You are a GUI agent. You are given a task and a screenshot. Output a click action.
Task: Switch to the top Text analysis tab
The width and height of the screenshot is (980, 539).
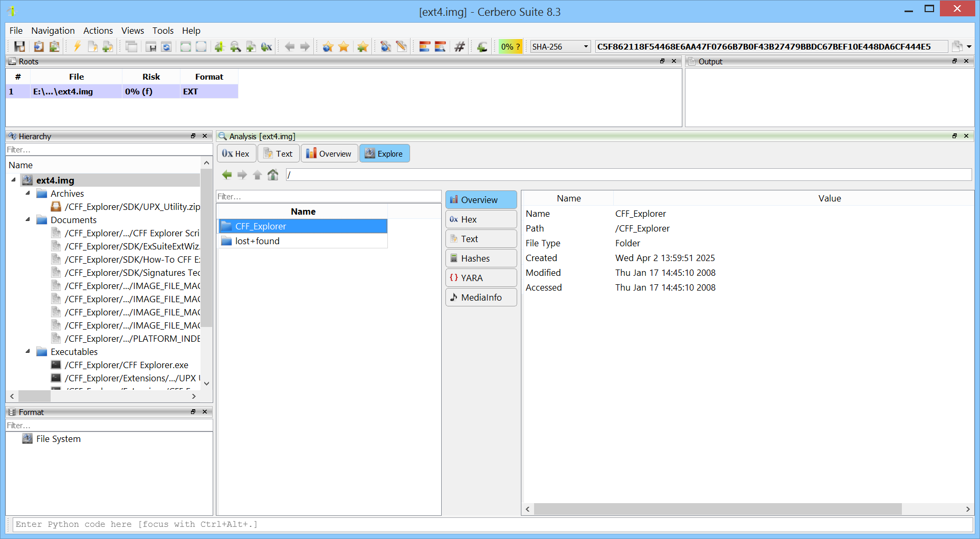[x=278, y=153]
